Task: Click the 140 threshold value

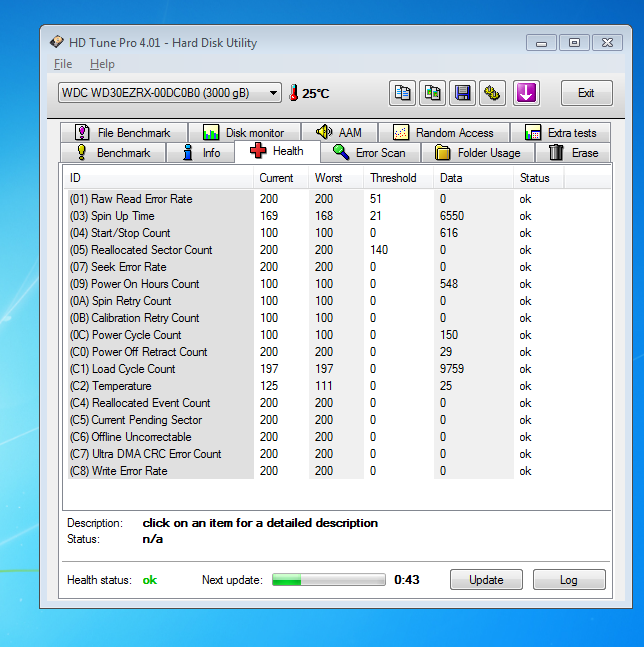Action: [379, 250]
